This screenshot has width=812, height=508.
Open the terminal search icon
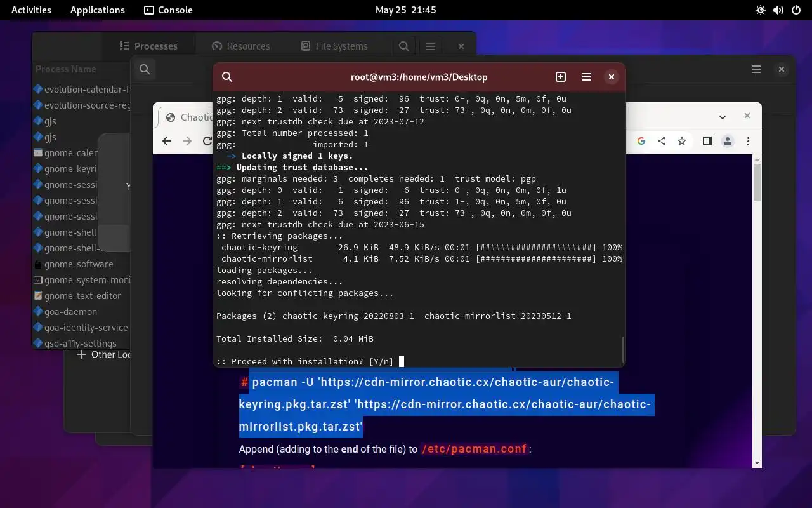[227, 77]
